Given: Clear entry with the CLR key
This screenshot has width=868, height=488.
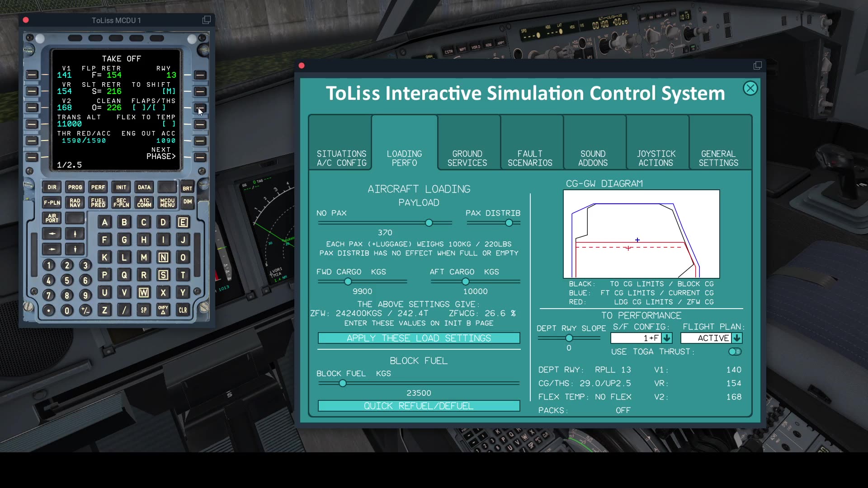Looking at the screenshot, I should tap(183, 310).
